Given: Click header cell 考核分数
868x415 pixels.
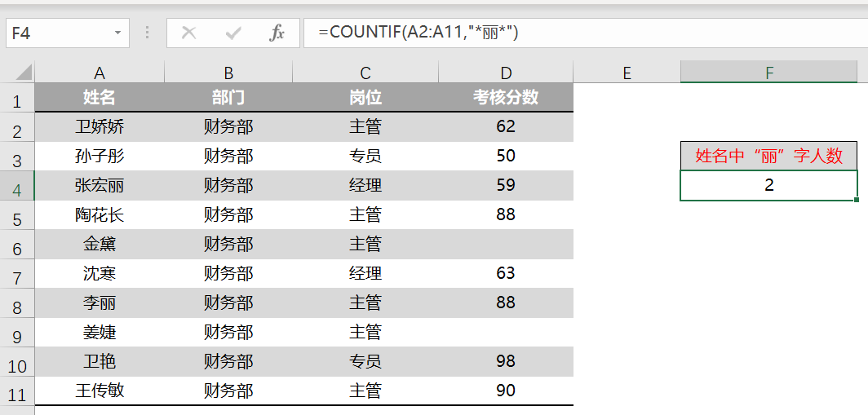Looking at the screenshot, I should (x=506, y=97).
